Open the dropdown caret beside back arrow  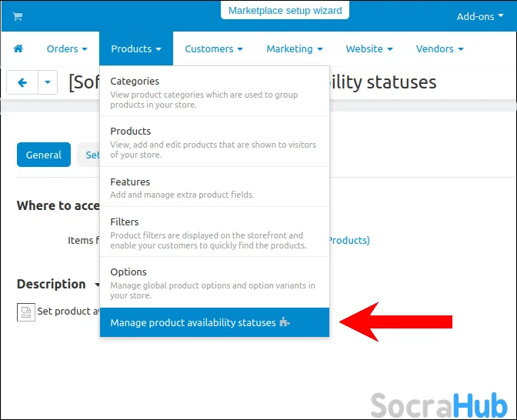tap(48, 82)
